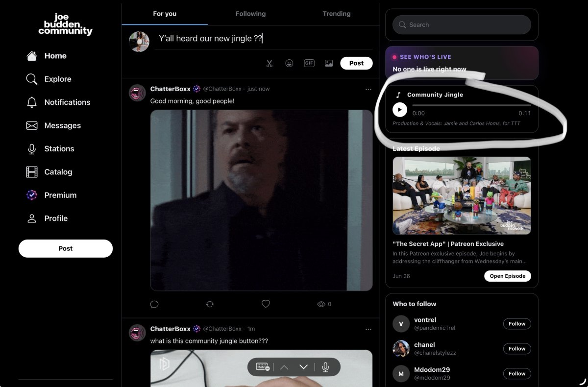
Task: Click the up chevron in floating bar
Action: click(284, 367)
